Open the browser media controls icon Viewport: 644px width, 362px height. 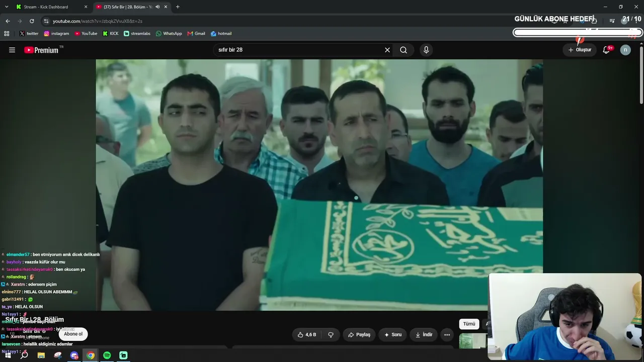[612, 21]
